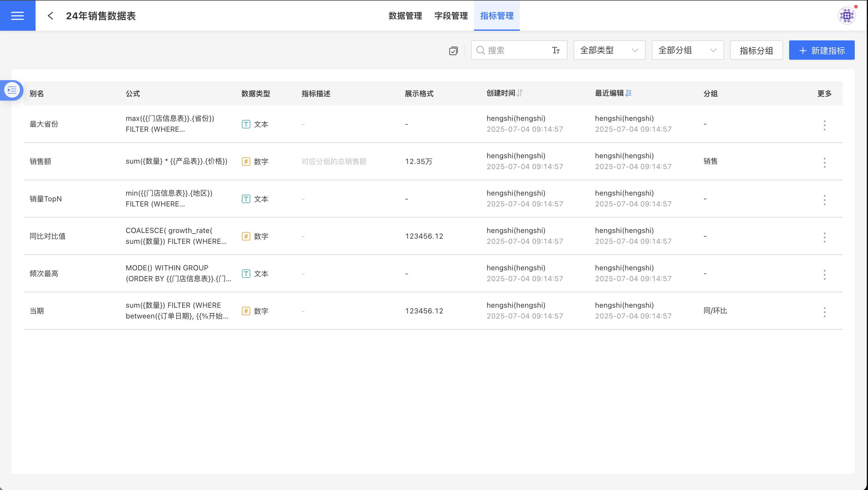
Task: Click the 指标分组 button
Action: (756, 51)
